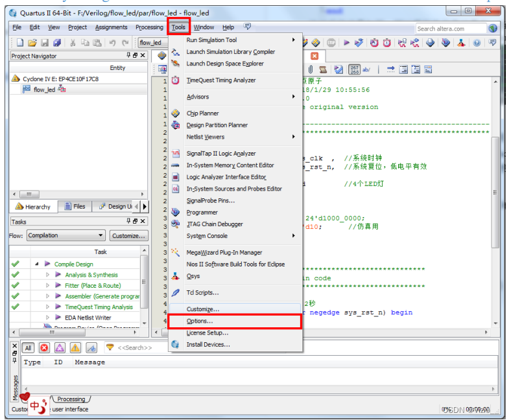Click the Qsys menu icon
The width and height of the screenshot is (509, 420).
[175, 276]
